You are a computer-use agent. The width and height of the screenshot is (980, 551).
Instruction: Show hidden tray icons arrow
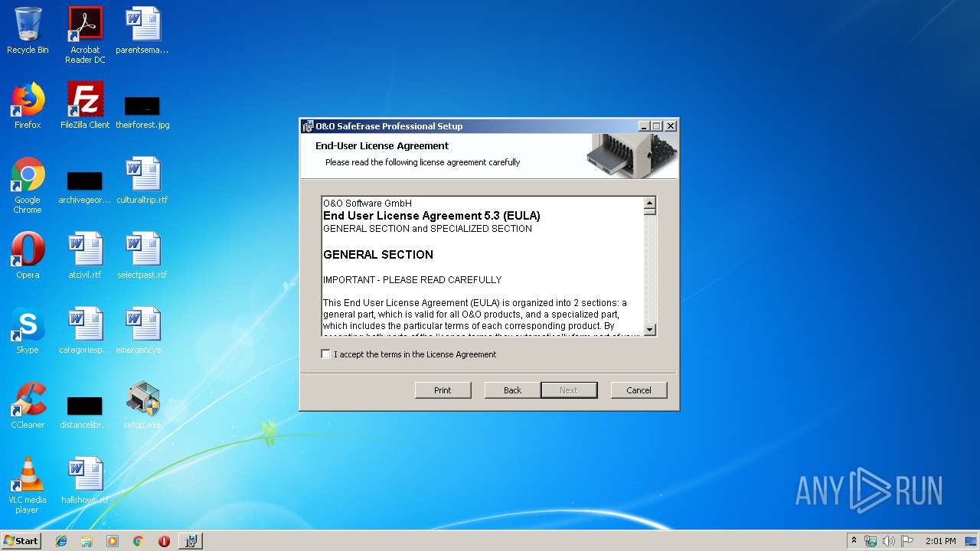[x=854, y=541]
